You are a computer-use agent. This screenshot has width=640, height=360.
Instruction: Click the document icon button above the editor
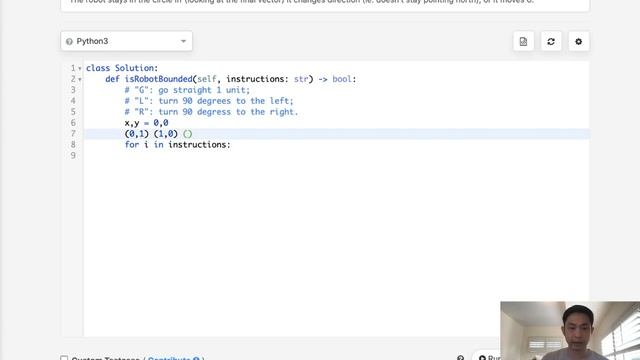pyautogui.click(x=523, y=42)
